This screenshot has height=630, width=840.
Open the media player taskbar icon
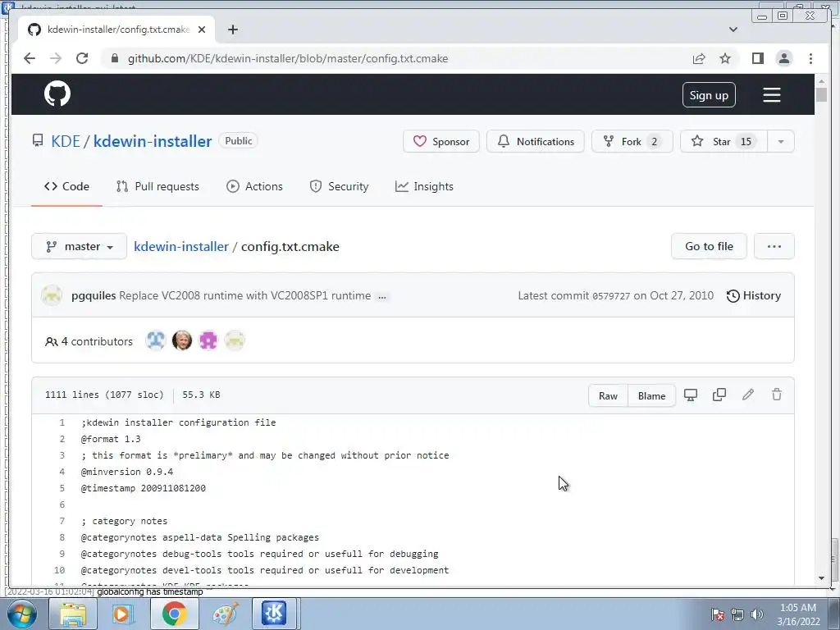point(124,614)
